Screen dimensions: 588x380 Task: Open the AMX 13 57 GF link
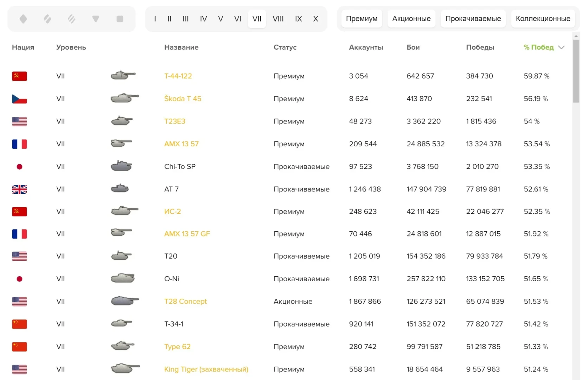point(187,234)
